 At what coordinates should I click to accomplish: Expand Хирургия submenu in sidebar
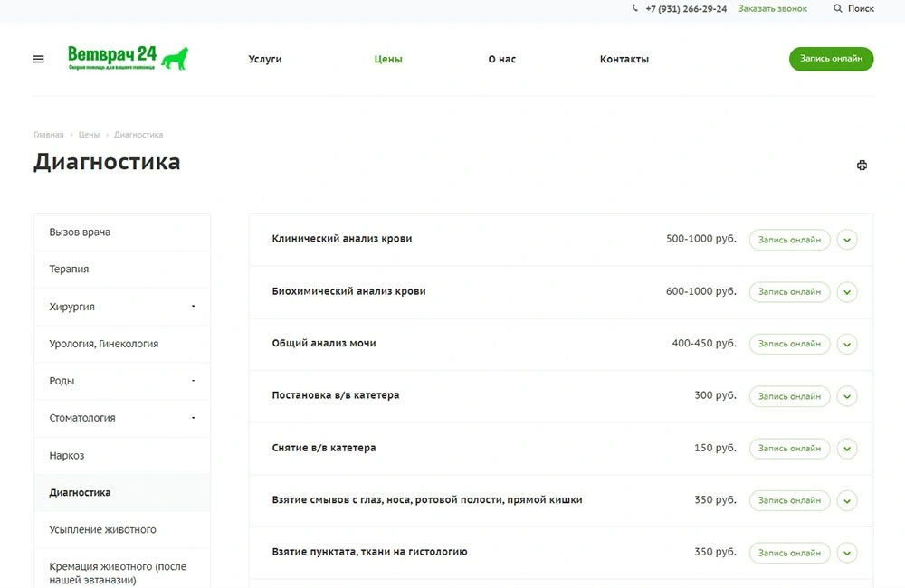(x=193, y=307)
